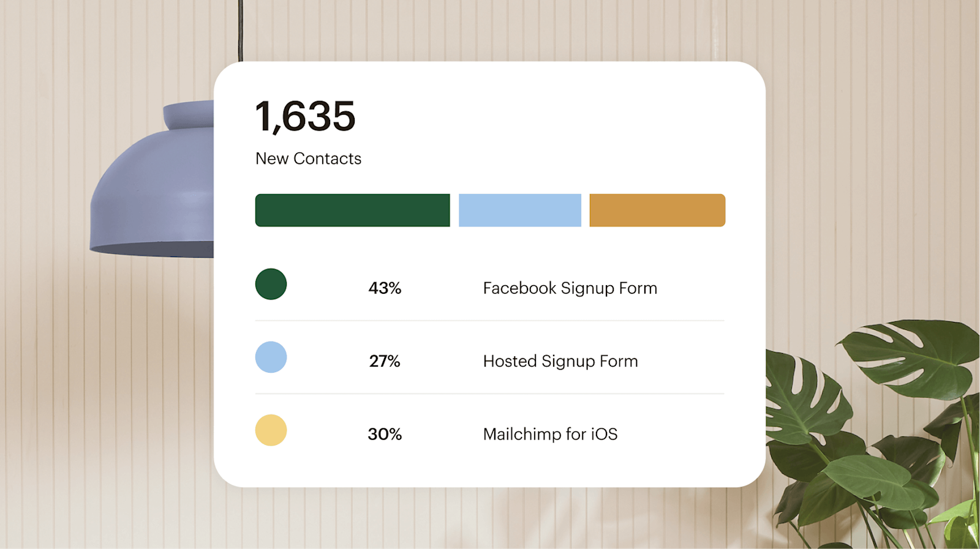Screen dimensions: 980x549
Task: Click divider line below Facebook Signup row
Action: click(x=489, y=321)
